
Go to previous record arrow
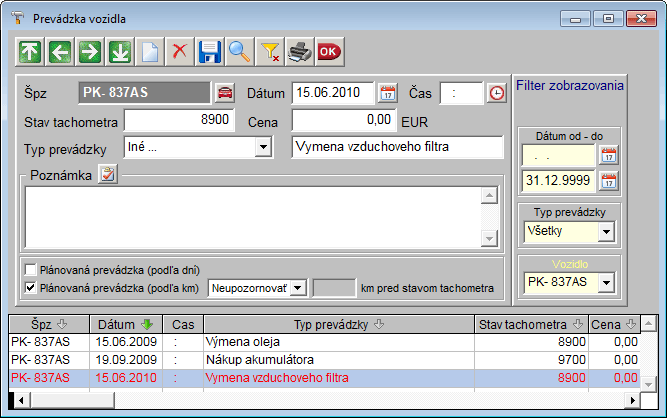(x=60, y=52)
